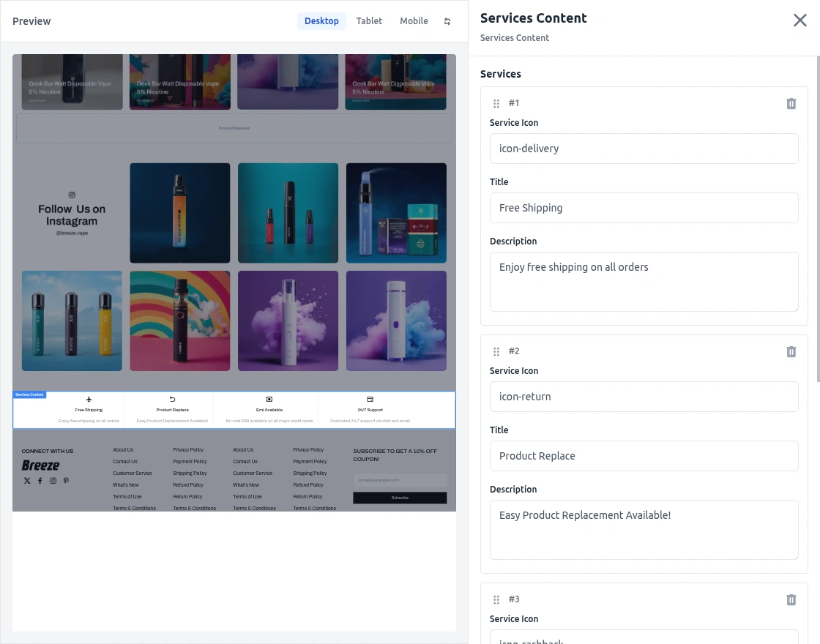Click the Pinterest icon in footer

pos(66,481)
